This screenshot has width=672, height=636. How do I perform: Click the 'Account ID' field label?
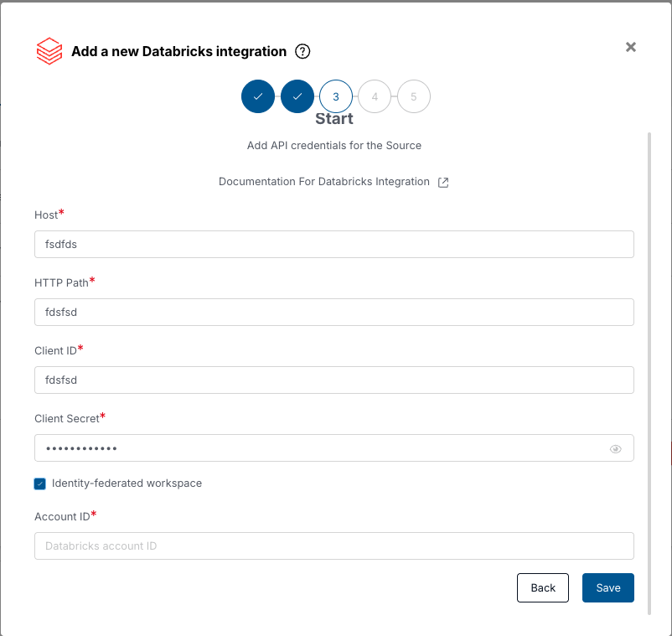click(x=62, y=517)
